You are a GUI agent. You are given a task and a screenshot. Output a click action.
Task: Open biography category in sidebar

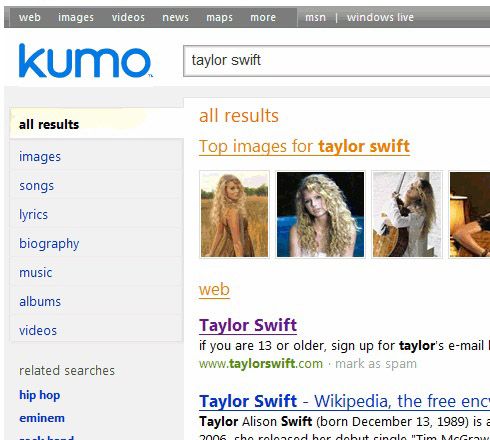(49, 244)
